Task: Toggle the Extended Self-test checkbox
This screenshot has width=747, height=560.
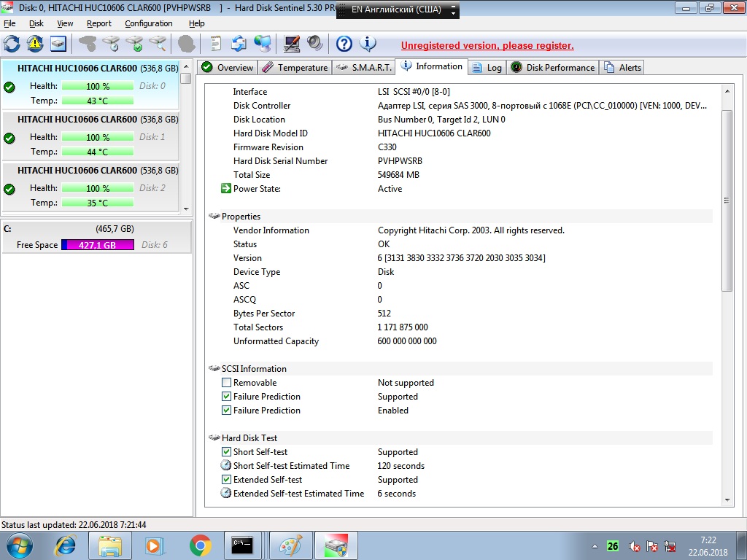Action: tap(226, 479)
